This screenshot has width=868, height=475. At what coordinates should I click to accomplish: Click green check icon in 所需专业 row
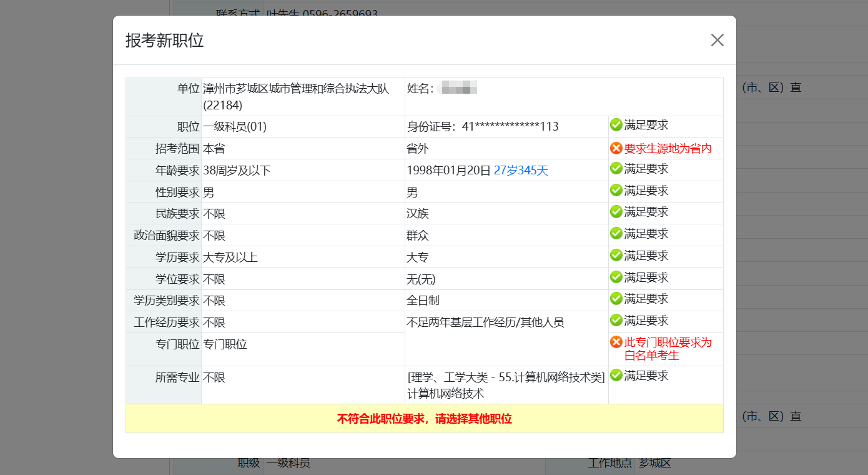616,376
